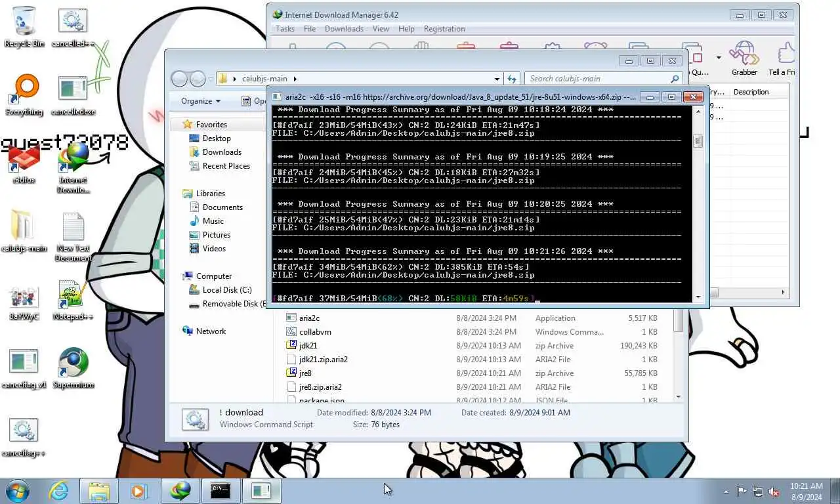Launch Internet Explorer from the taskbar

59,490
